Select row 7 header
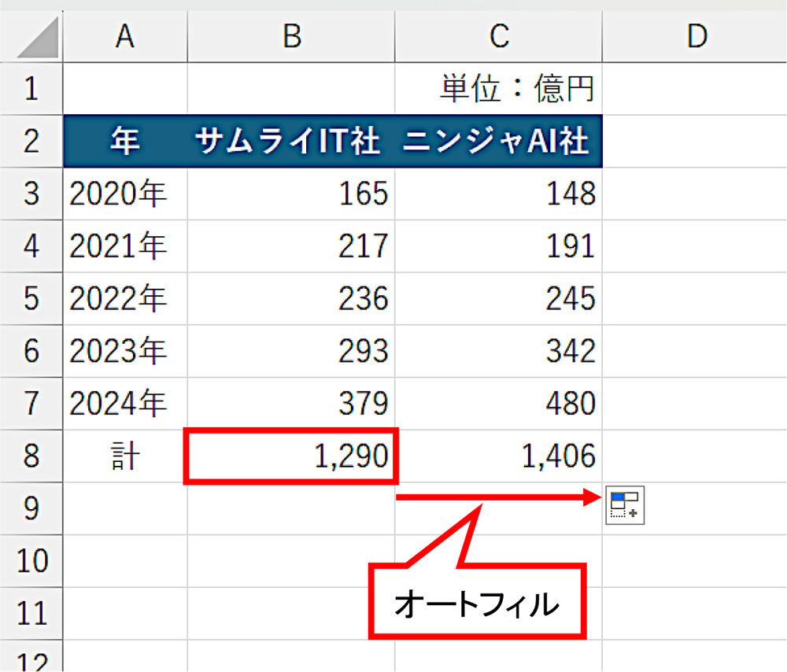787x672 pixels. tap(31, 404)
